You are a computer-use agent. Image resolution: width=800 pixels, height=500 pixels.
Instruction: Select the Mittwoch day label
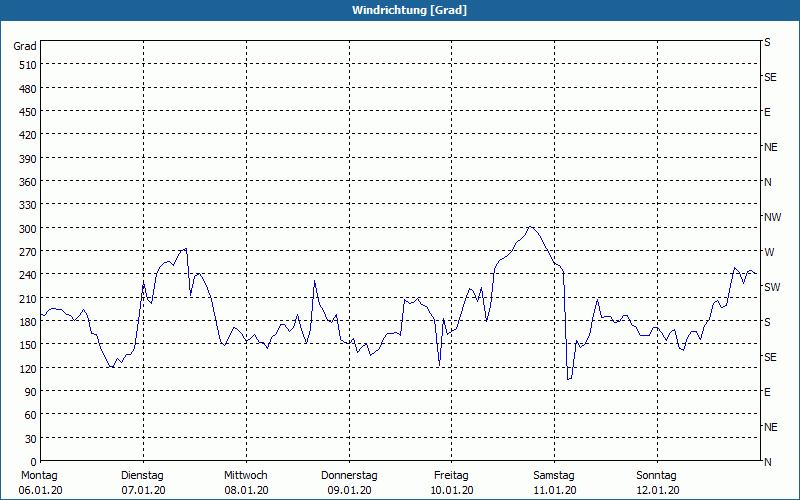[245, 476]
